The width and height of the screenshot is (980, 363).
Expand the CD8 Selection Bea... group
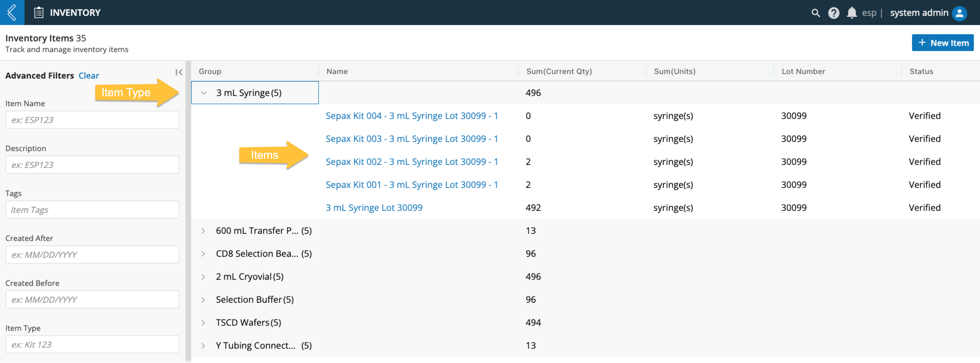click(x=203, y=253)
